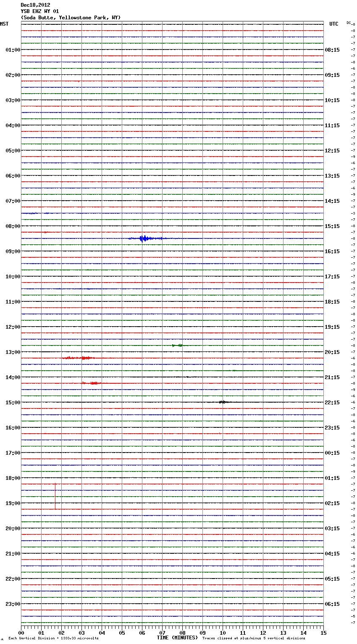Click the 12:00 MST hour label
Screen dimensions: 357x644
click(13, 327)
